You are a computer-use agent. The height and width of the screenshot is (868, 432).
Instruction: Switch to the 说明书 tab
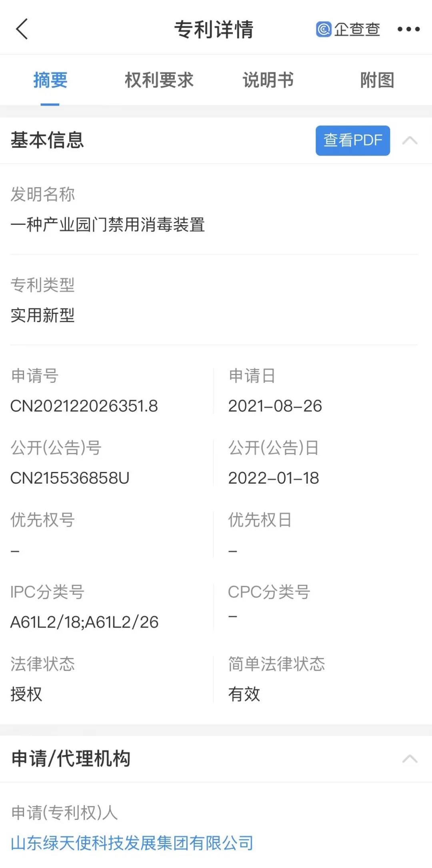[x=268, y=80]
